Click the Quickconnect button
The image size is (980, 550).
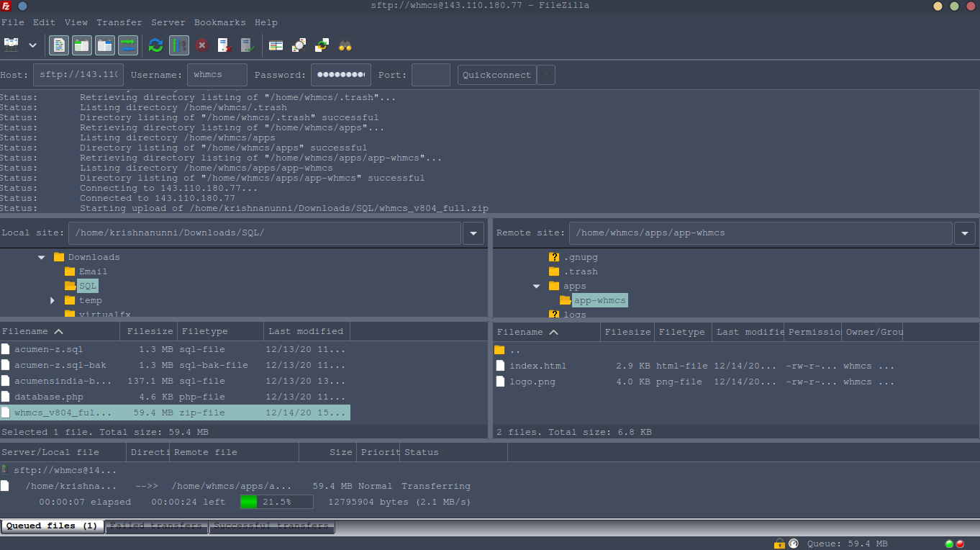pyautogui.click(x=496, y=75)
